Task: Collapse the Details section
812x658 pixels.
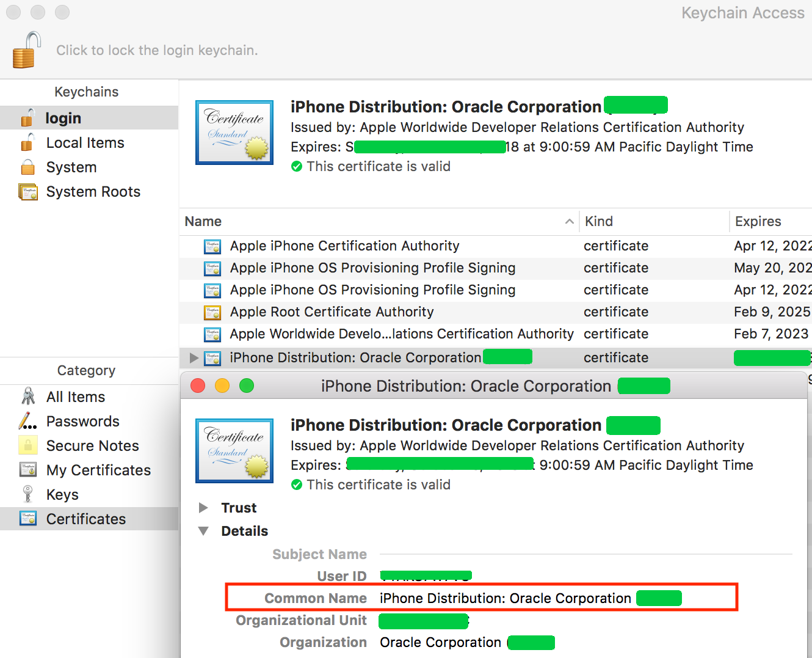Action: (x=203, y=531)
